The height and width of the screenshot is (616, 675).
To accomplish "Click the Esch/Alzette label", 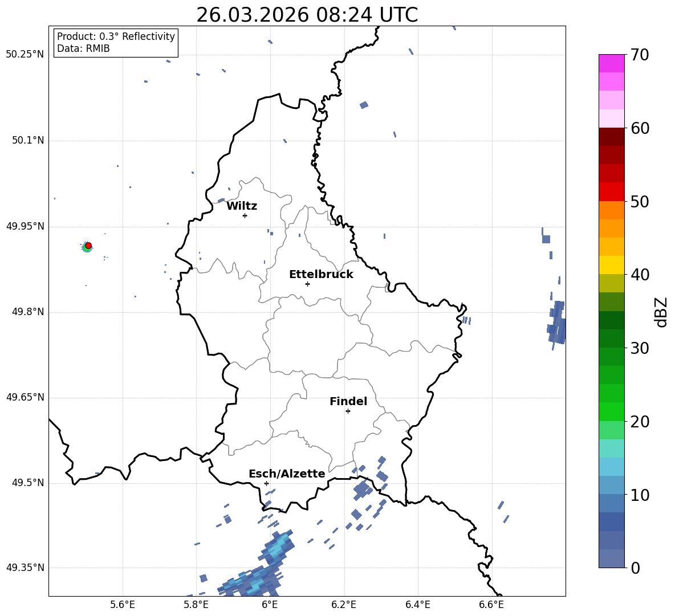I will click(x=287, y=474).
